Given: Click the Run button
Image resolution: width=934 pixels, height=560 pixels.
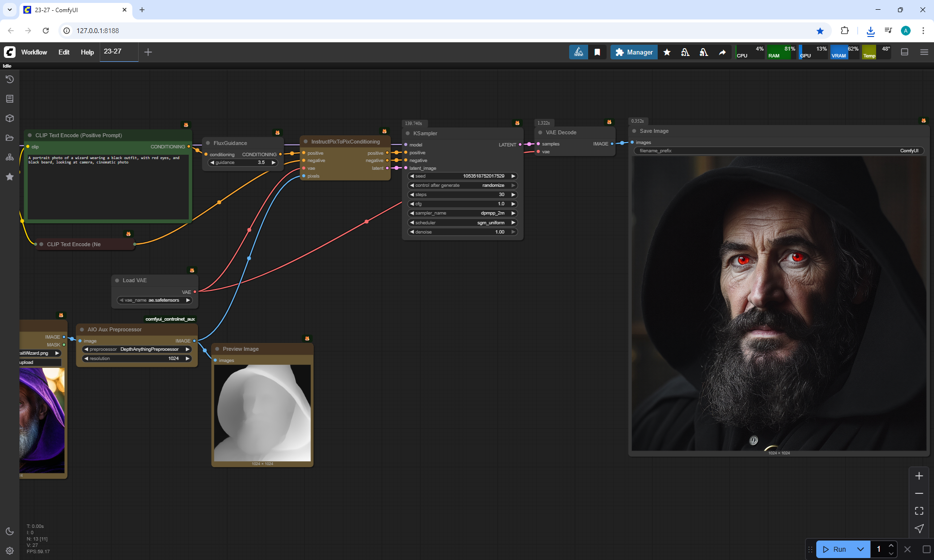Looking at the screenshot, I should click(x=835, y=549).
